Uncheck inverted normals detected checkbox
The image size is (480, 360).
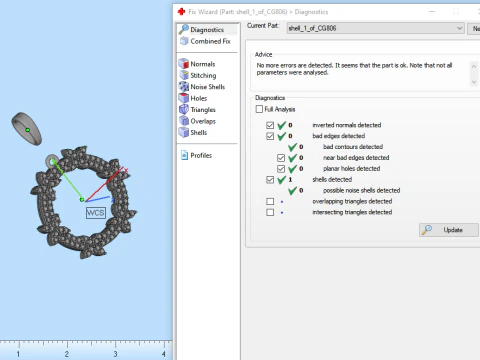point(270,125)
